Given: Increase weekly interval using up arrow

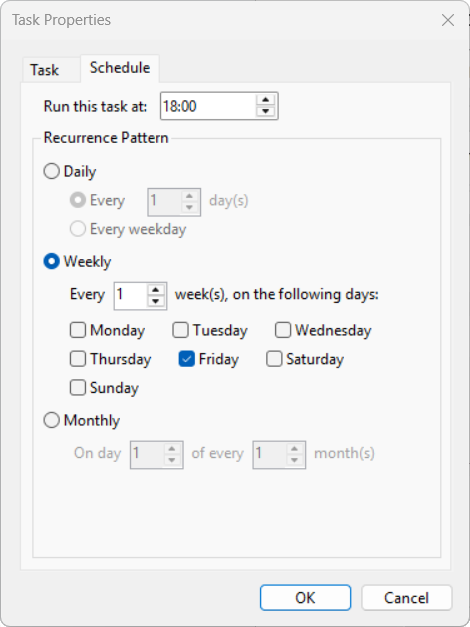Looking at the screenshot, I should [156, 290].
